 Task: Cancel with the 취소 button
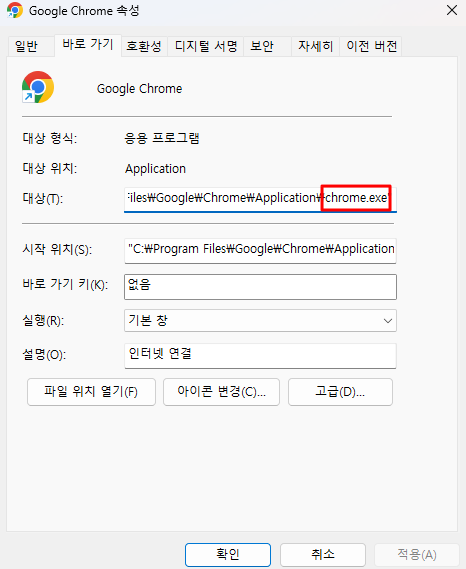(x=323, y=554)
